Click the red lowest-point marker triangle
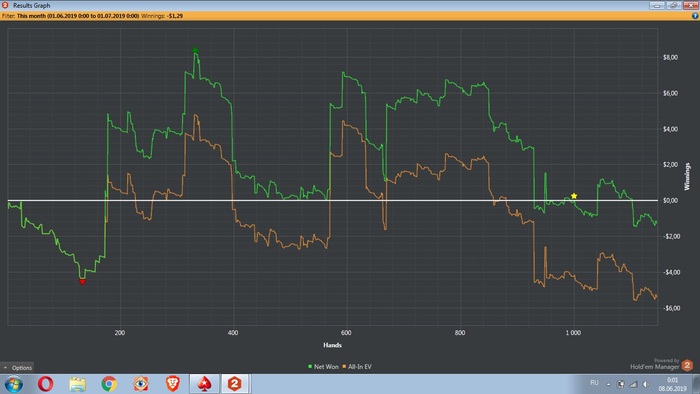 pyautogui.click(x=82, y=282)
